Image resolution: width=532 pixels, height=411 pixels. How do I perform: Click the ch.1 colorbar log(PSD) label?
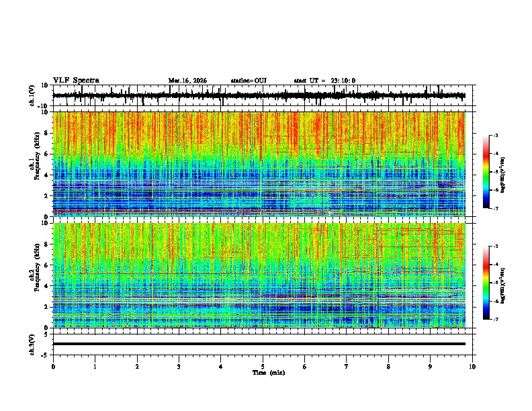(503, 175)
